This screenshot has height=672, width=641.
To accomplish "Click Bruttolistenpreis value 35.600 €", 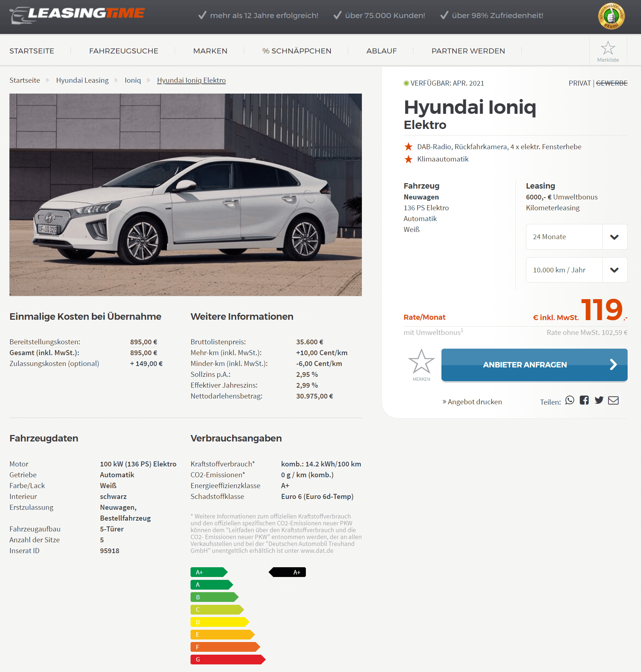I will pyautogui.click(x=310, y=342).
